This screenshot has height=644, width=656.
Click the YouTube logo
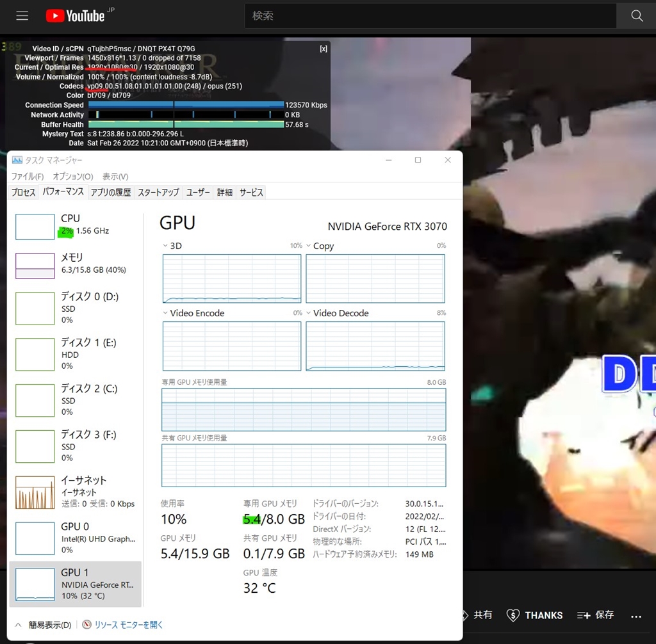(x=76, y=16)
